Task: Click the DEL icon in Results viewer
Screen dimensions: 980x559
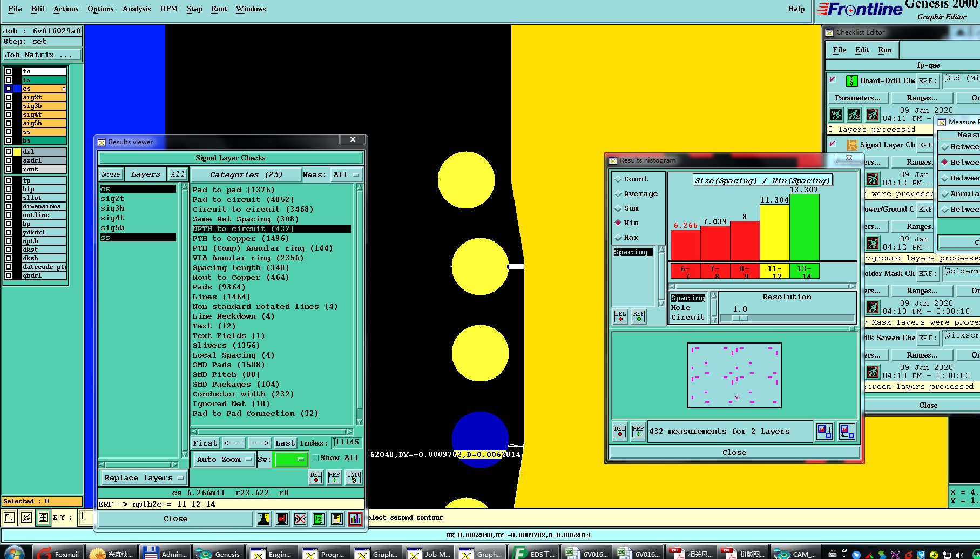Action: coord(316,477)
